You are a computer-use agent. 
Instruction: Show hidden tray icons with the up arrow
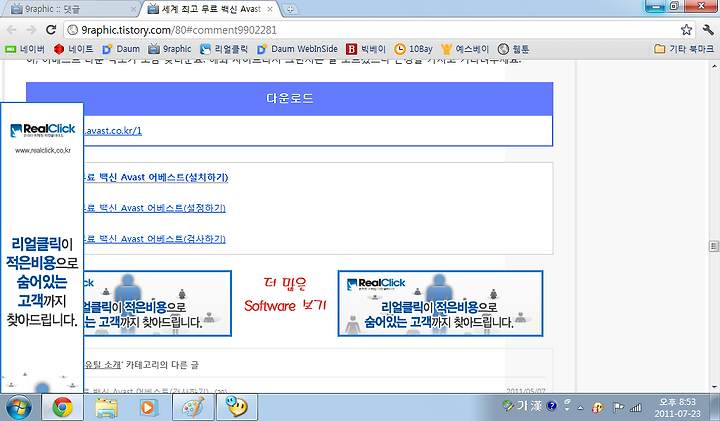click(x=581, y=407)
